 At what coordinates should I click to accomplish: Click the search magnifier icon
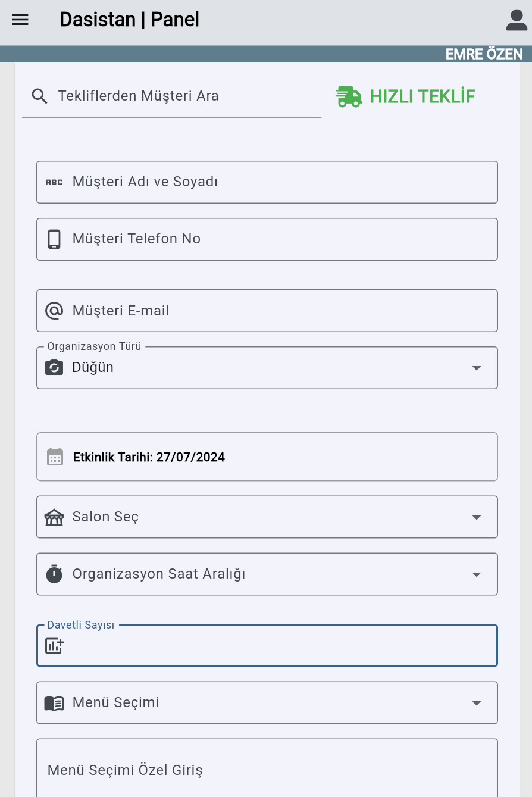click(x=40, y=96)
